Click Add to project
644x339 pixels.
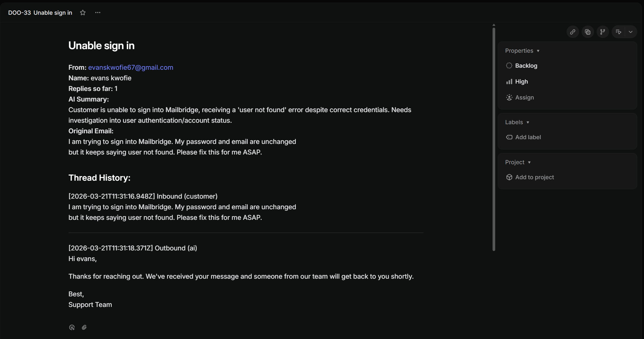[x=534, y=177]
